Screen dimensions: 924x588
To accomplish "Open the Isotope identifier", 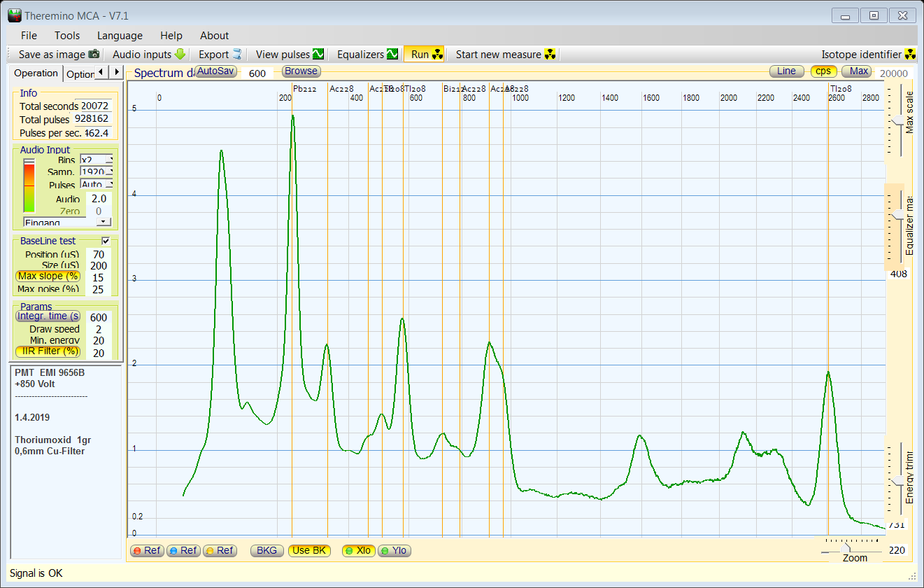I will tap(868, 55).
